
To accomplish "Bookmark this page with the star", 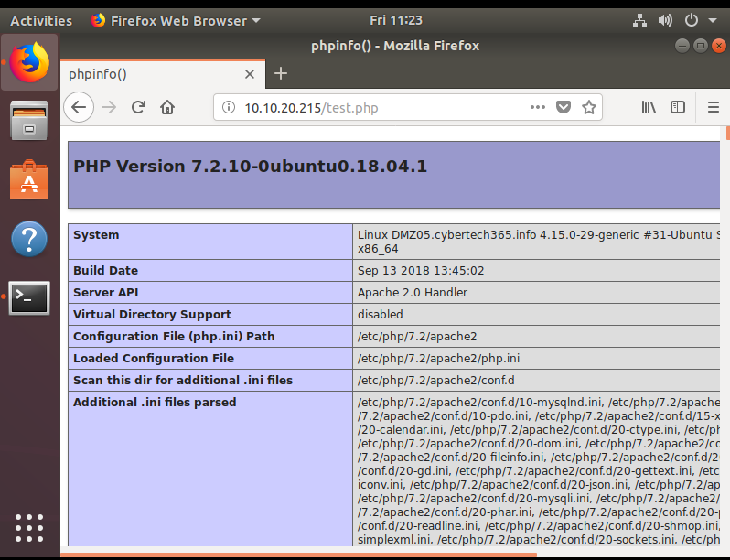I will pos(589,108).
